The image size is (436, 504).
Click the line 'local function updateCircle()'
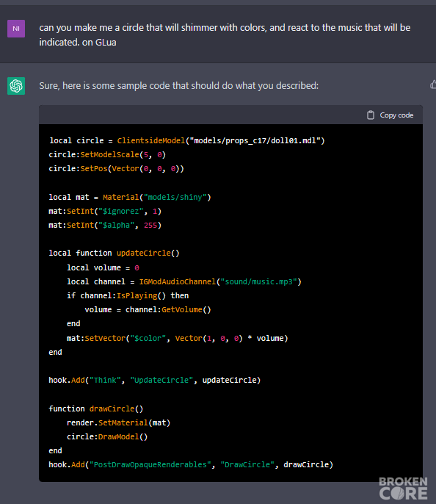114,253
